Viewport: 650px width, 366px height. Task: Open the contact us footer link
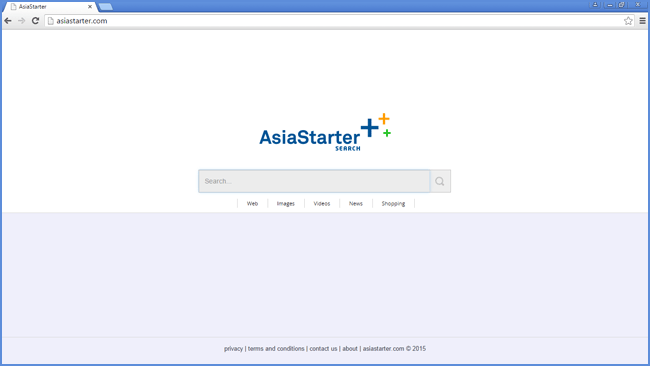323,349
